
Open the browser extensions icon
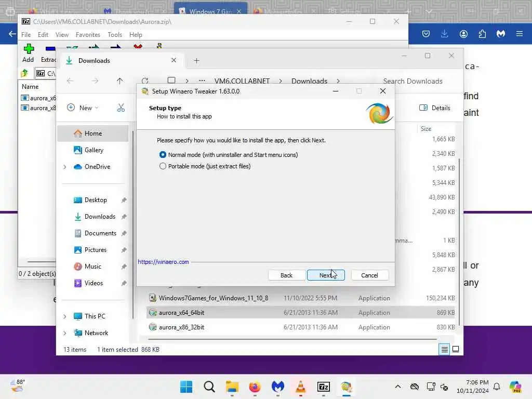point(482,34)
